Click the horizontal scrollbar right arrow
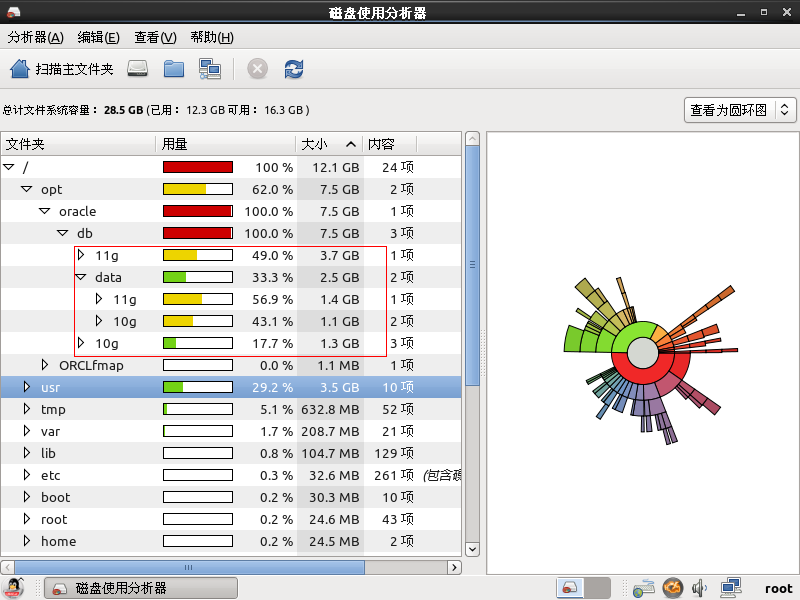This screenshot has height=600, width=800. [454, 567]
